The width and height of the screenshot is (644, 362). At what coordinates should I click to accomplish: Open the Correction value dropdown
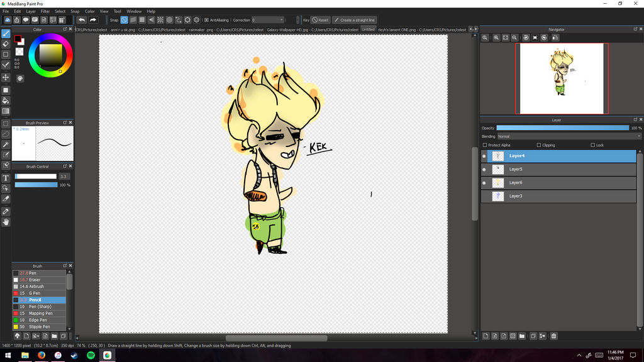point(268,19)
